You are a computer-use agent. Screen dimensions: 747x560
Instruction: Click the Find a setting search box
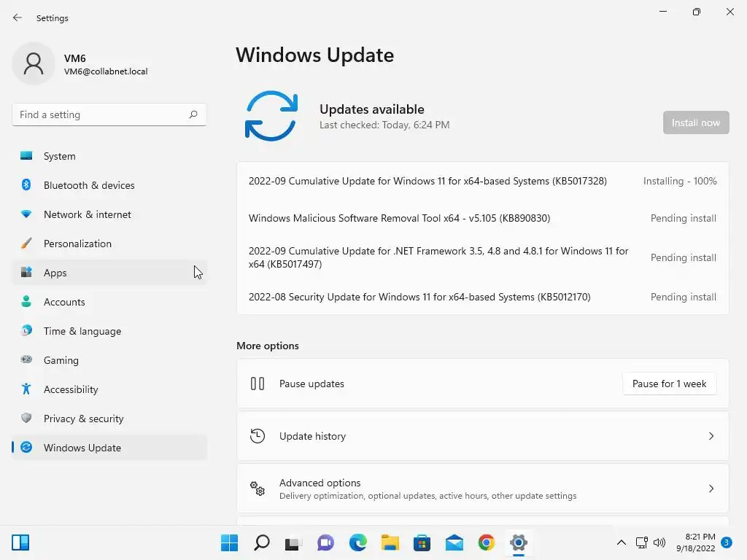click(x=109, y=114)
